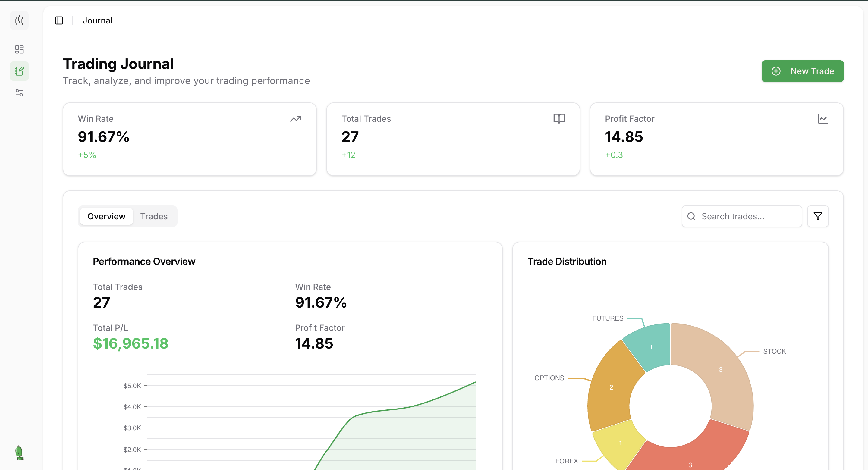Click the book icon on Total Trades card
This screenshot has width=868, height=470.
pos(559,119)
